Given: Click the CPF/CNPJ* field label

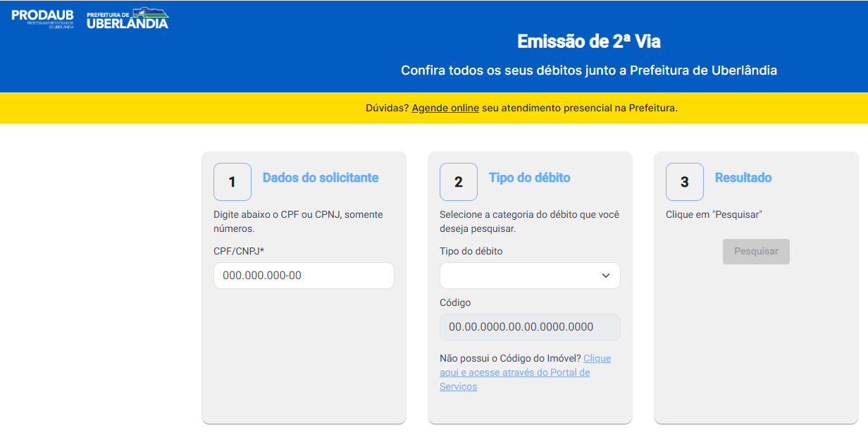Looking at the screenshot, I should [238, 251].
